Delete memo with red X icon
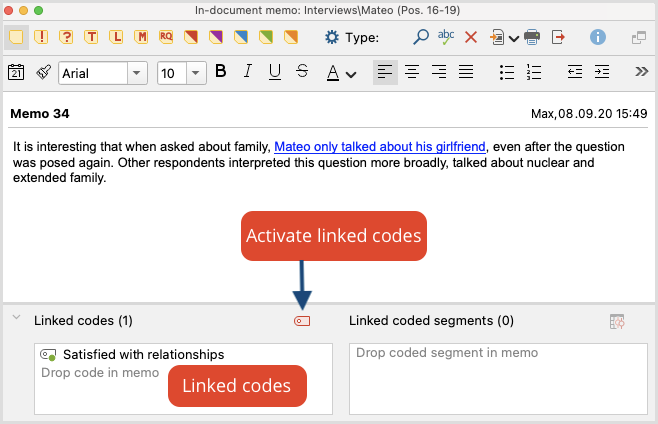Image resolution: width=658 pixels, height=424 pixels. pyautogui.click(x=471, y=38)
